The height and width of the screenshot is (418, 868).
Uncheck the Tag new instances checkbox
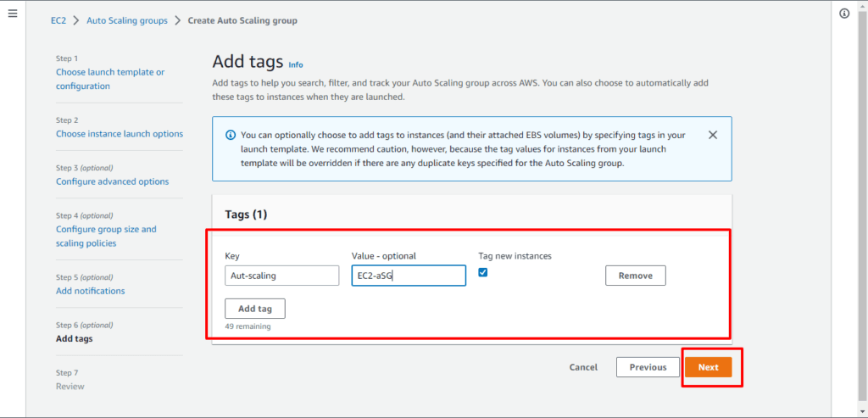(483, 272)
